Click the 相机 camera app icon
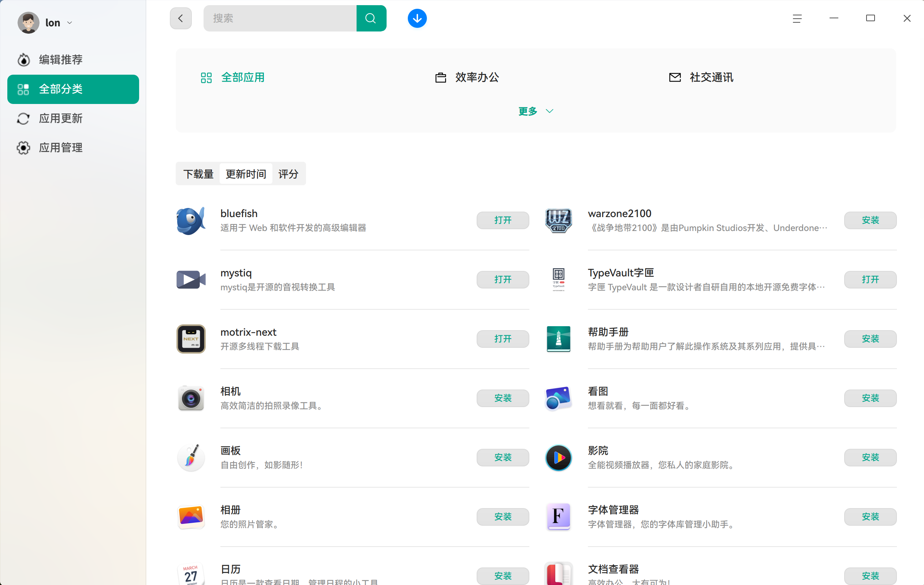This screenshot has height=585, width=924. tap(191, 398)
